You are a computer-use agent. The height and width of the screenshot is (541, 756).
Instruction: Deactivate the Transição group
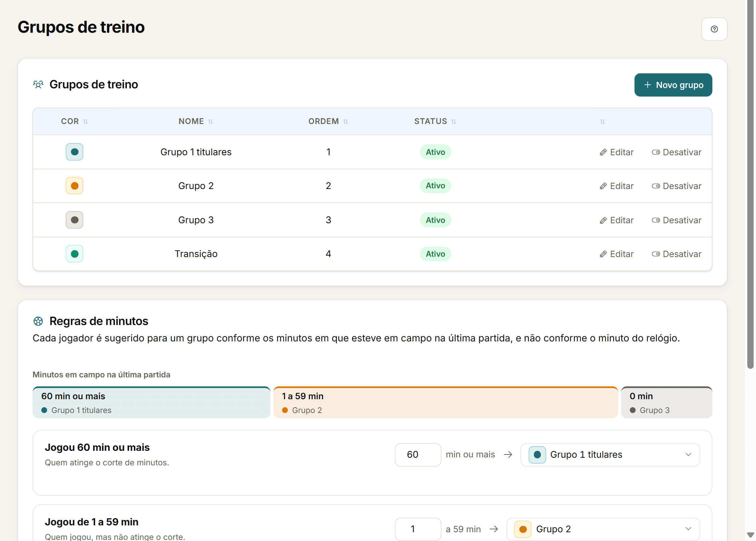(x=676, y=254)
